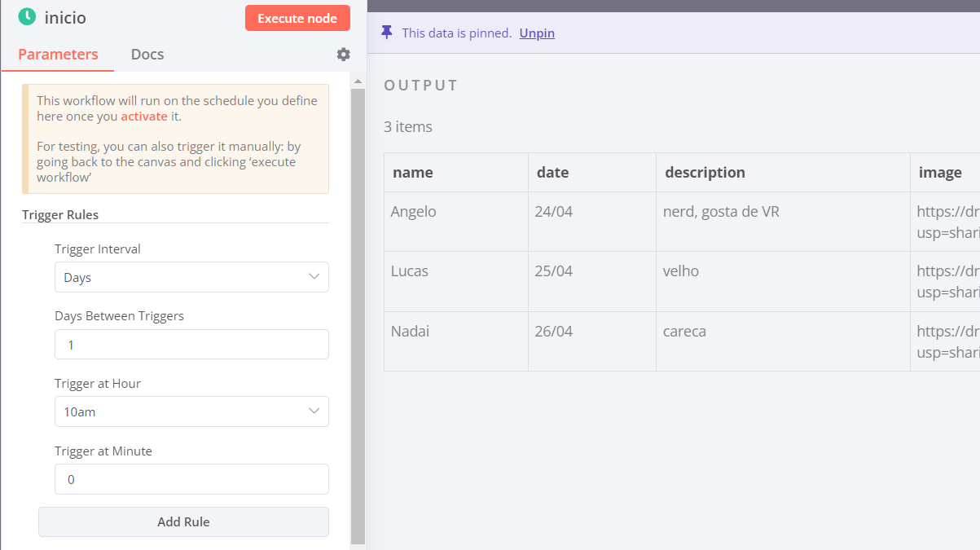Select the 'careca' description cell
Screen dimensions: 980x550
pyautogui.click(x=684, y=332)
